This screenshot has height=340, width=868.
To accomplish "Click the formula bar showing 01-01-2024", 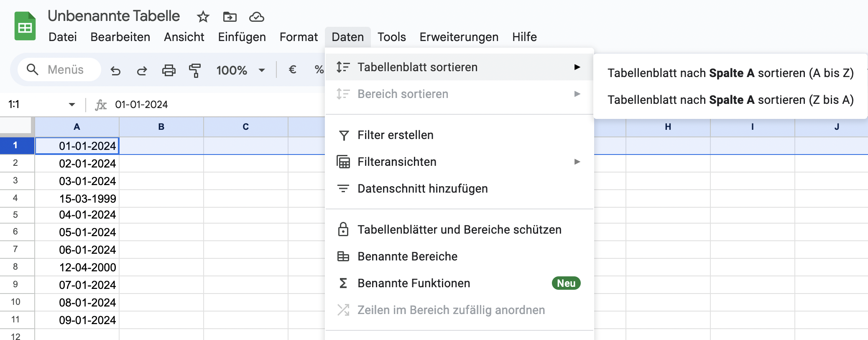I will [217, 105].
